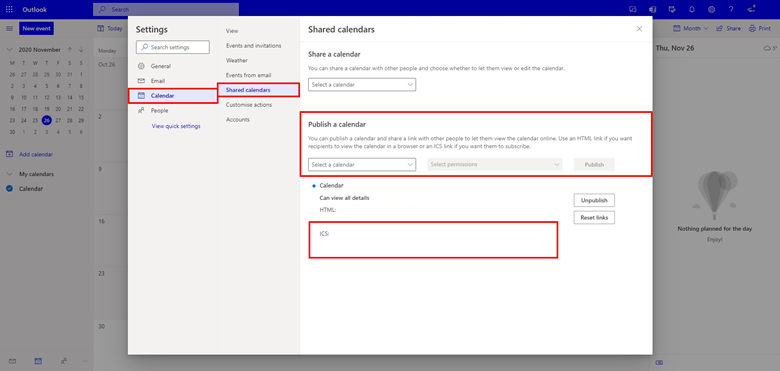Open the app launcher waffle icon
The height and width of the screenshot is (371, 780).
click(9, 9)
